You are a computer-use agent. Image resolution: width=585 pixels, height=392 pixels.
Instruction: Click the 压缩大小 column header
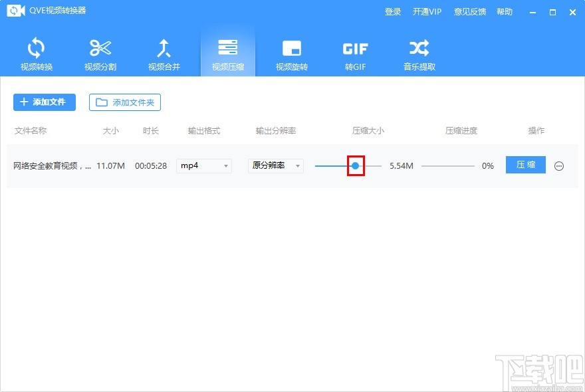coord(368,130)
